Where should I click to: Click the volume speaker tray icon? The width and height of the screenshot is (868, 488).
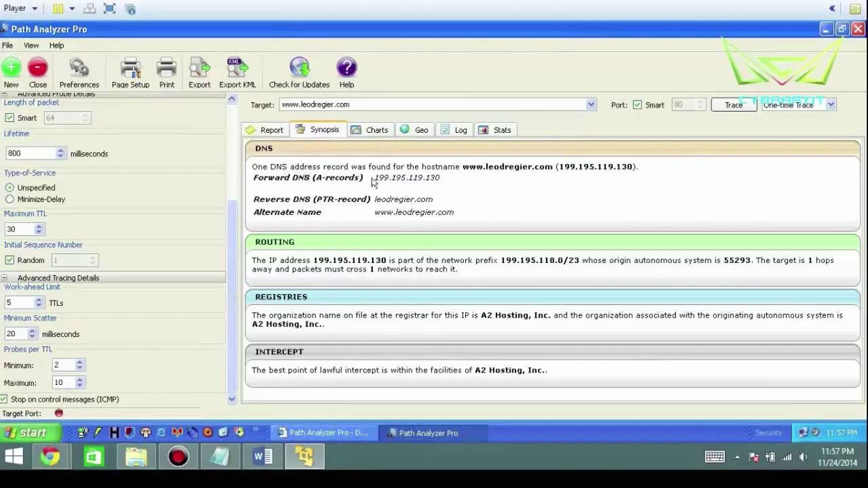click(x=803, y=457)
